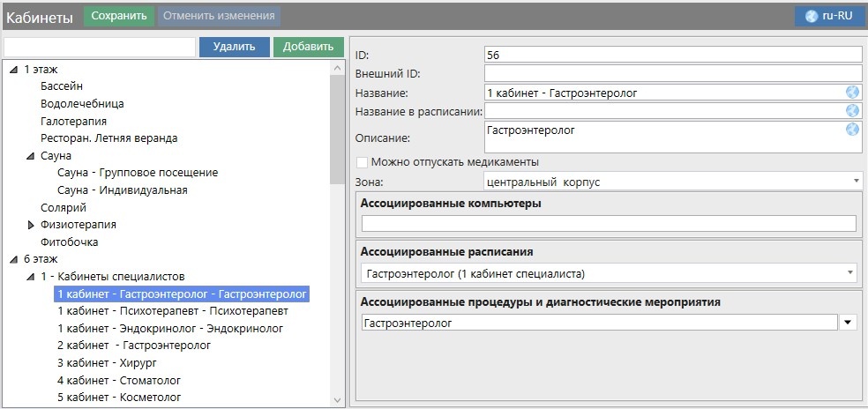The width and height of the screenshot is (868, 409).
Task: Open the associated procedures dropdown arrow
Action: [849, 323]
